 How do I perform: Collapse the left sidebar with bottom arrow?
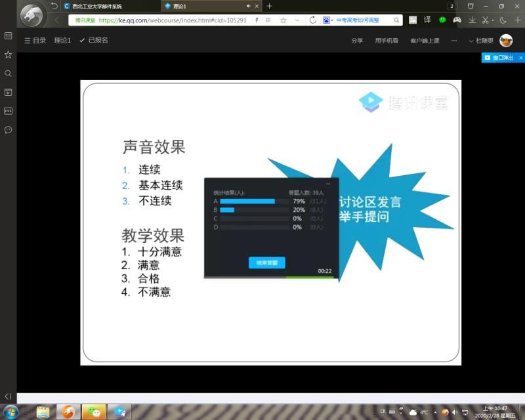(8, 396)
